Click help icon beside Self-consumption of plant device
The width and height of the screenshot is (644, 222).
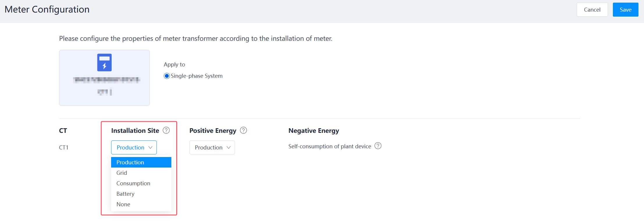378,146
